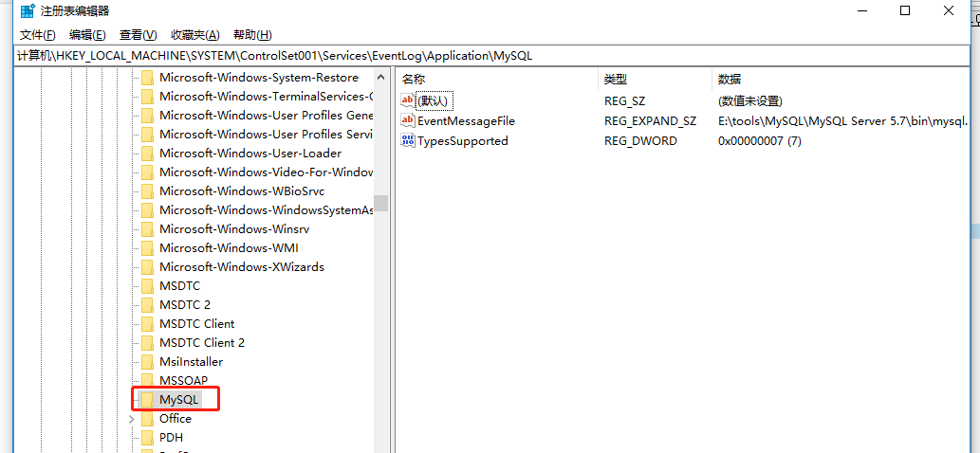Open the 帮助(H) menu
Viewport: 980px width, 453px height.
click(x=252, y=35)
